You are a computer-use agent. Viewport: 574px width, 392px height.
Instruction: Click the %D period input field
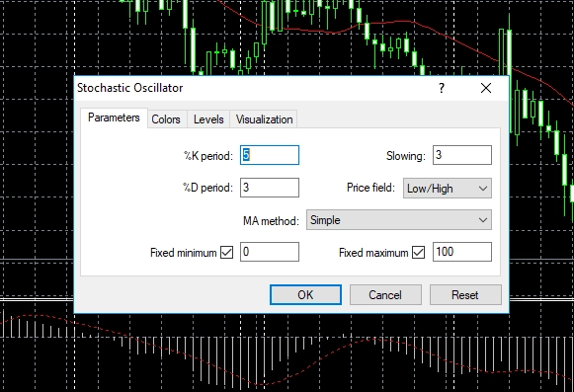270,188
